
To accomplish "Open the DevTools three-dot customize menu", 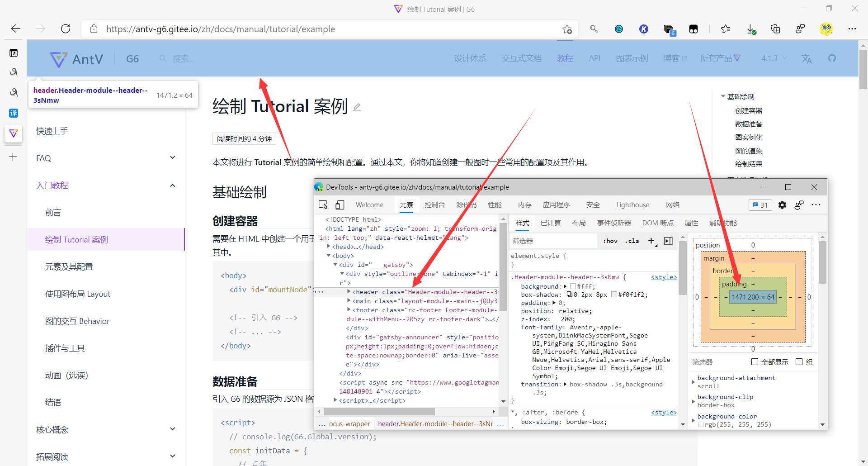I will pos(816,205).
